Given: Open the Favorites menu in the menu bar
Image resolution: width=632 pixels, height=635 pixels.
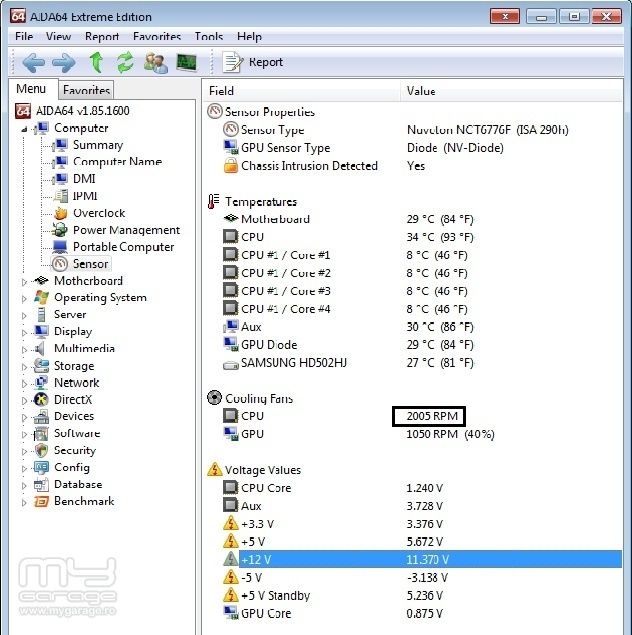Looking at the screenshot, I should tap(157, 36).
